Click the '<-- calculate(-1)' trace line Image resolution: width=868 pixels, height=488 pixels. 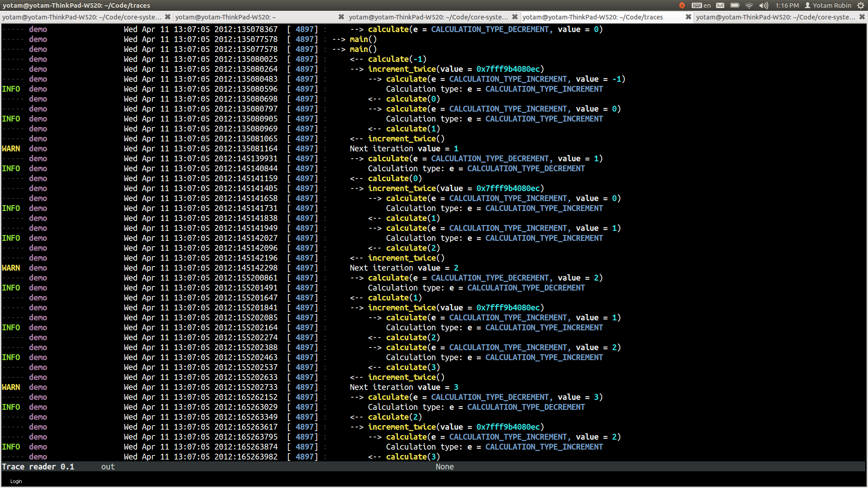[x=388, y=59]
